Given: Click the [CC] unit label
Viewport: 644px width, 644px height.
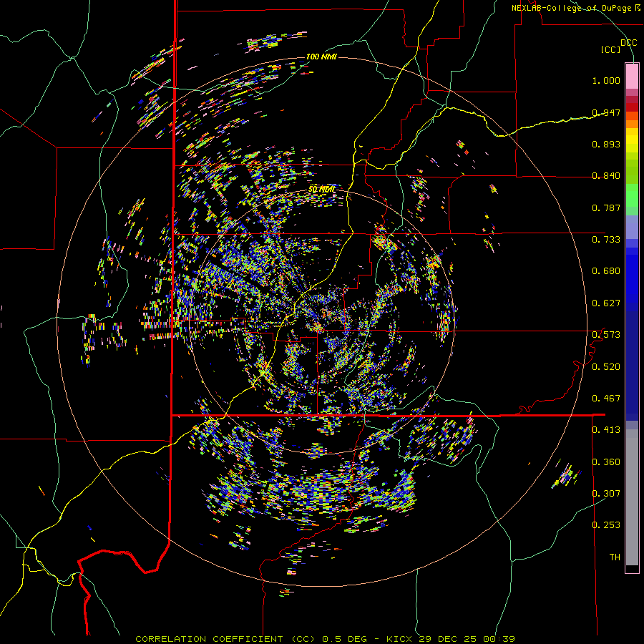Looking at the screenshot, I should (611, 49).
